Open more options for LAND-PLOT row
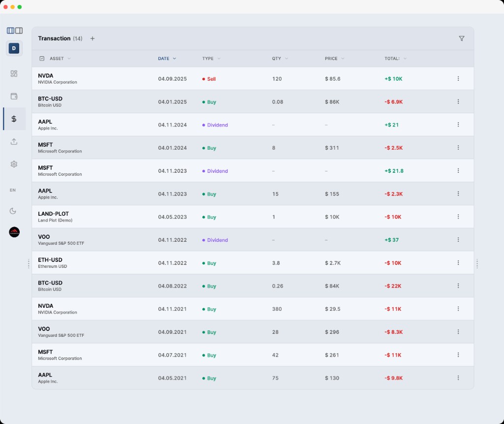The image size is (504, 424). tap(458, 217)
